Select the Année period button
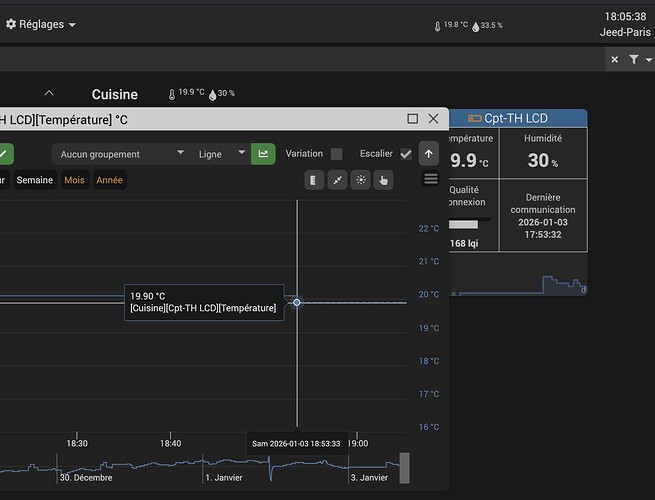 [109, 180]
